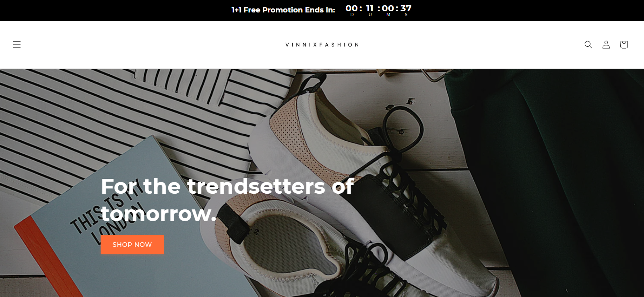Open the hamburger navigation menu
The image size is (644, 297).
coord(17,45)
